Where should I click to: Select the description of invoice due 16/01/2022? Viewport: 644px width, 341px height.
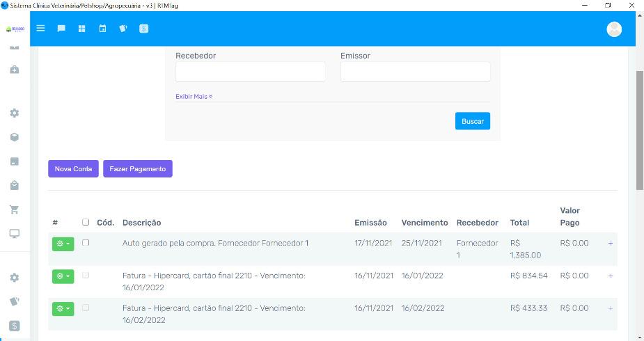tap(214, 282)
